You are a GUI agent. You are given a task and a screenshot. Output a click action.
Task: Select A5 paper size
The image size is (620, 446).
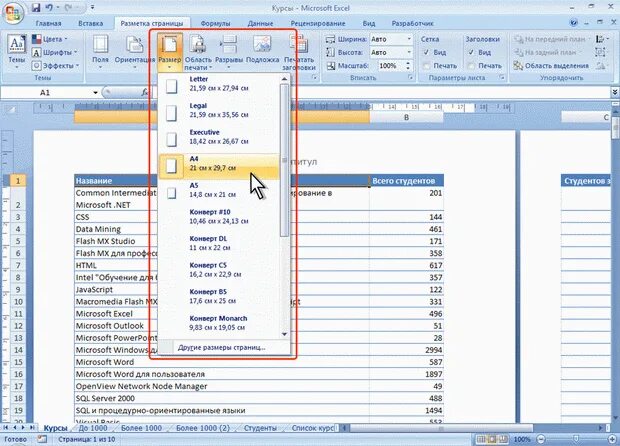click(219, 190)
